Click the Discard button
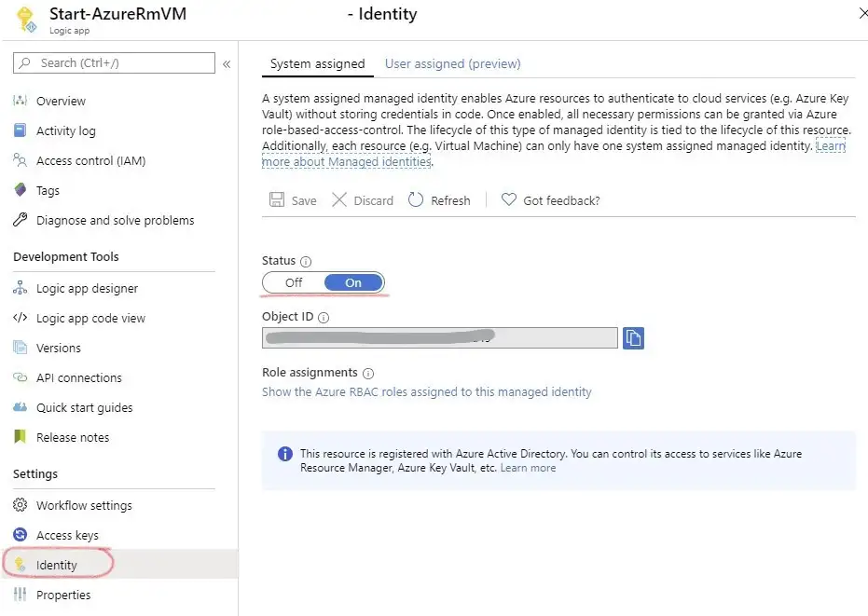Image resolution: width=868 pixels, height=616 pixels. (x=363, y=199)
